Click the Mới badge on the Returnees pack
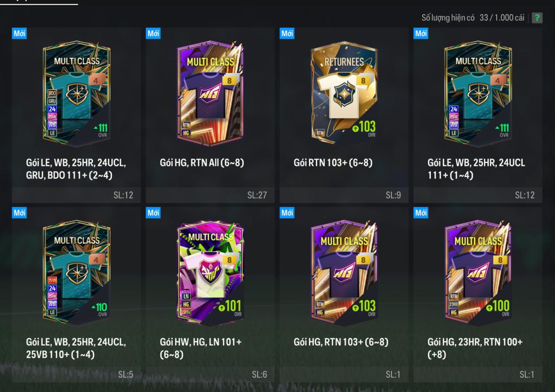555x392 pixels. (287, 33)
